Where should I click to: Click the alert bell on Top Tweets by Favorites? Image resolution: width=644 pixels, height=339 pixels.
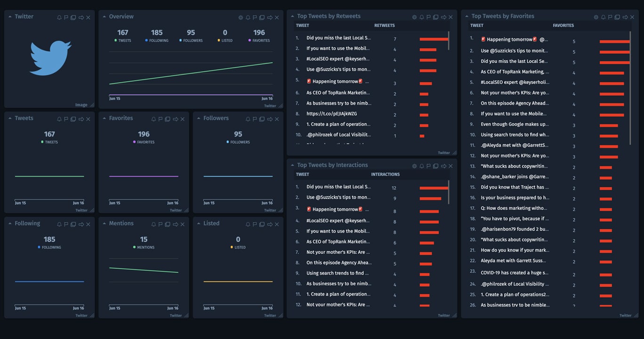603,17
